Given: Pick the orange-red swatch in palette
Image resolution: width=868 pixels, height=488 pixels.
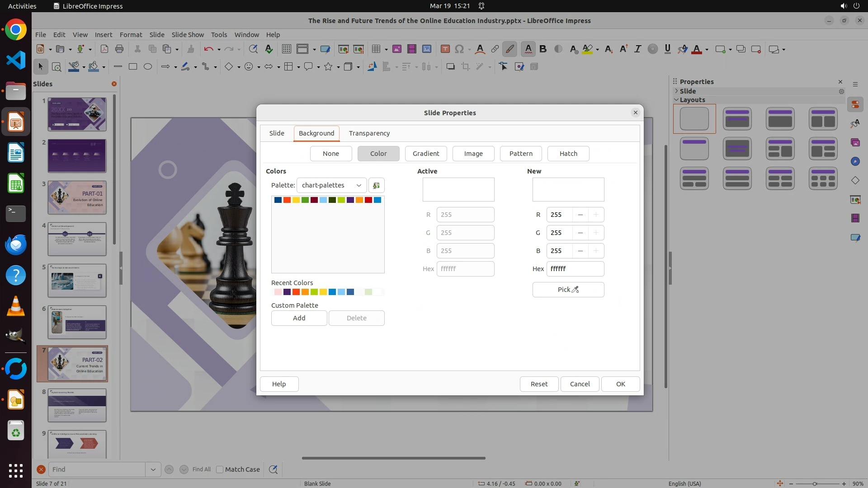Looking at the screenshot, I should pyautogui.click(x=287, y=200).
